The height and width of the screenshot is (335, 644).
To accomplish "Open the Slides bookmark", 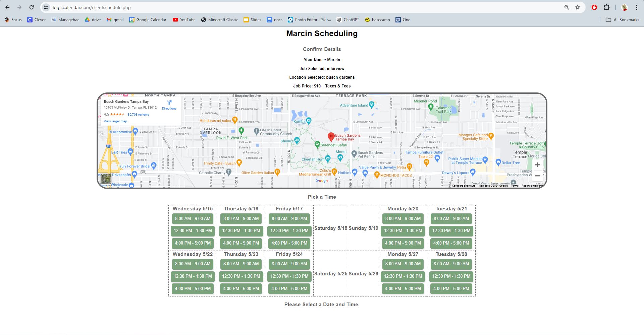I will (252, 20).
